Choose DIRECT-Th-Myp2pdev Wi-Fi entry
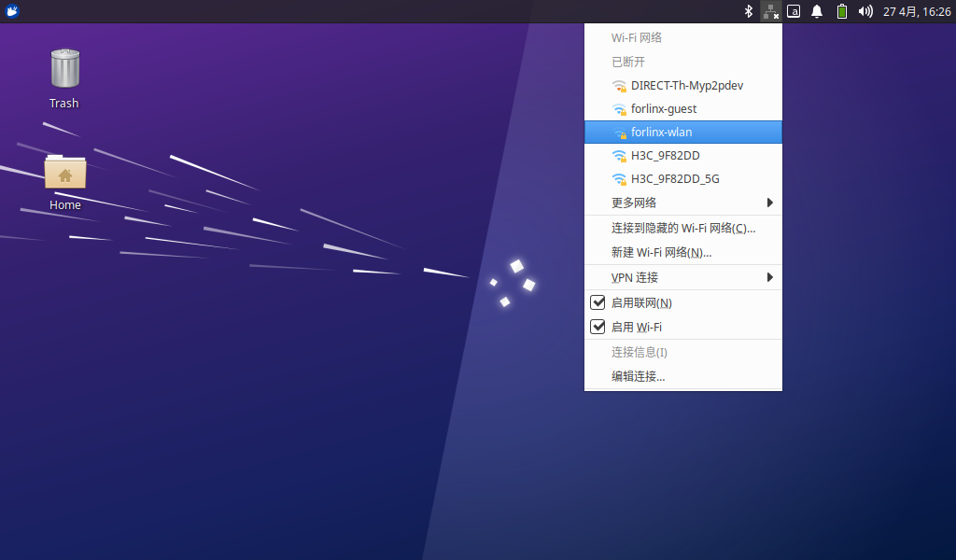The image size is (956, 560). 686,86
